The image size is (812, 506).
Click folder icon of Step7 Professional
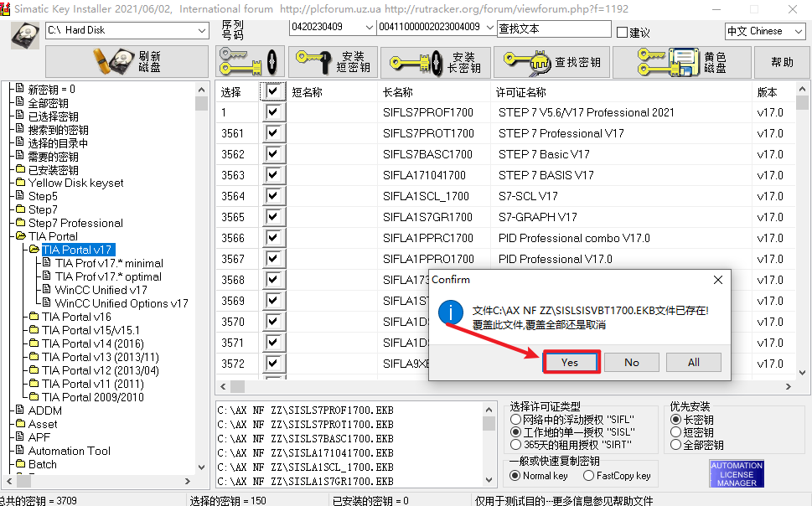tap(20, 222)
